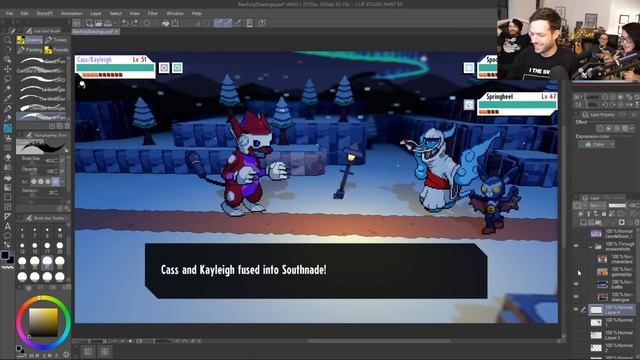This screenshot has height=360, width=640.
Task: Select the Frame border tool
Action: coord(7,207)
